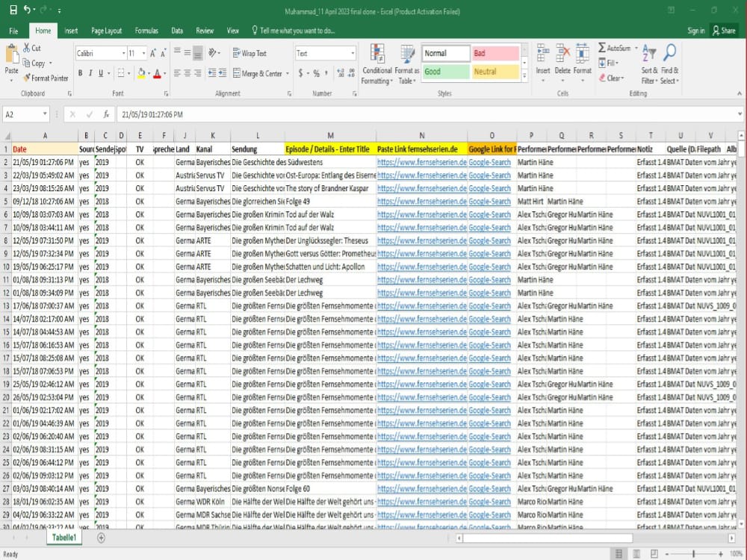Expand the Merge & Center dropdown arrow
Screen dimensions: 747x560
[288, 73]
